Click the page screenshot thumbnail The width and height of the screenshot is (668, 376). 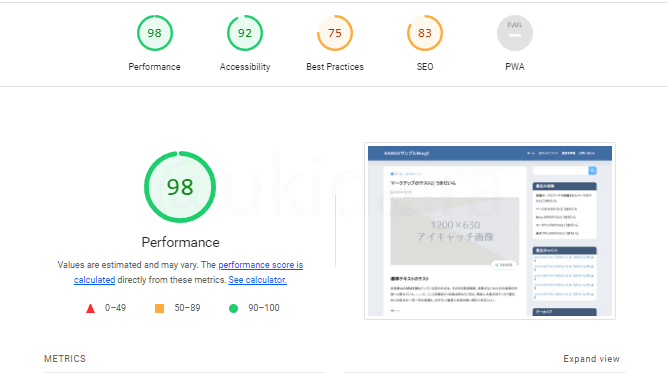tap(490, 231)
